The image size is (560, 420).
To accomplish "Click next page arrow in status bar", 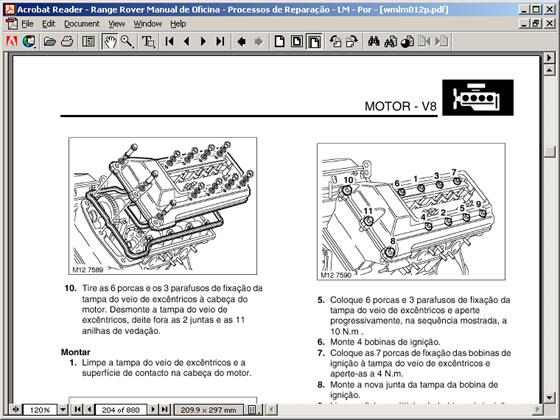I will point(153,409).
